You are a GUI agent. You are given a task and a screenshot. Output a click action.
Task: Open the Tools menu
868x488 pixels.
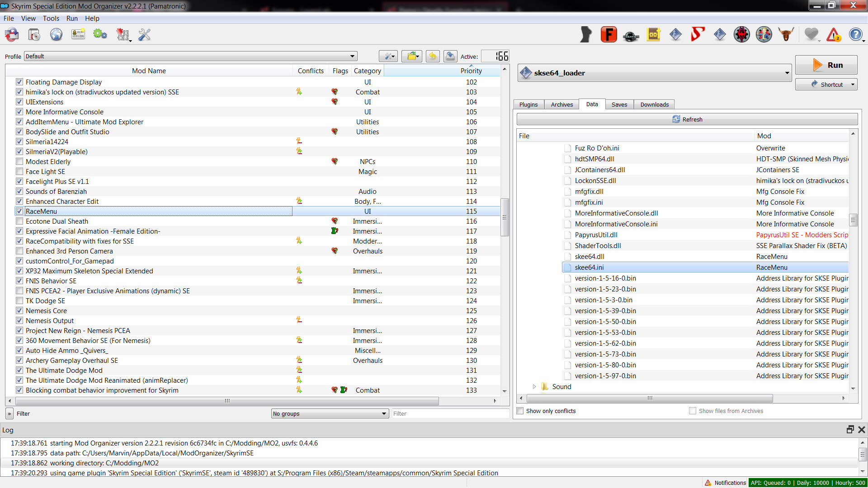pos(51,19)
